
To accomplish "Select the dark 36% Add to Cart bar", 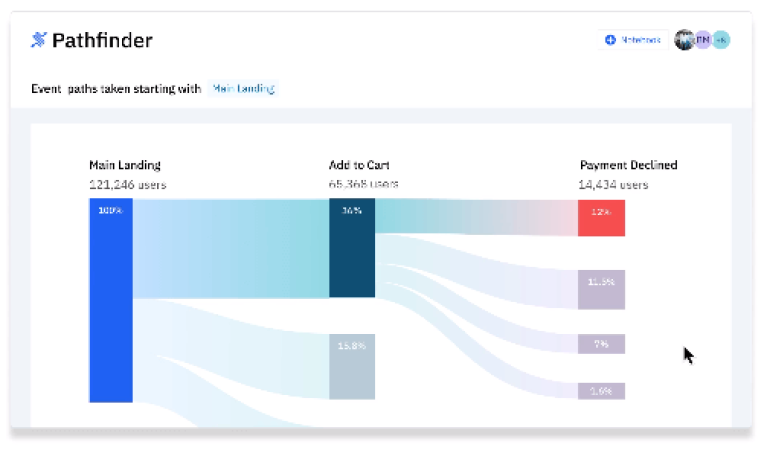I will pos(352,248).
